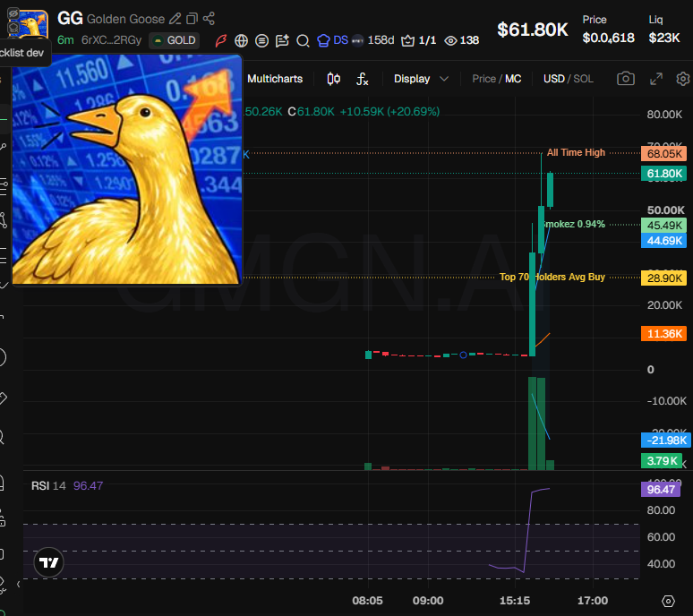Click the magnifier search icon in token header

(303, 41)
